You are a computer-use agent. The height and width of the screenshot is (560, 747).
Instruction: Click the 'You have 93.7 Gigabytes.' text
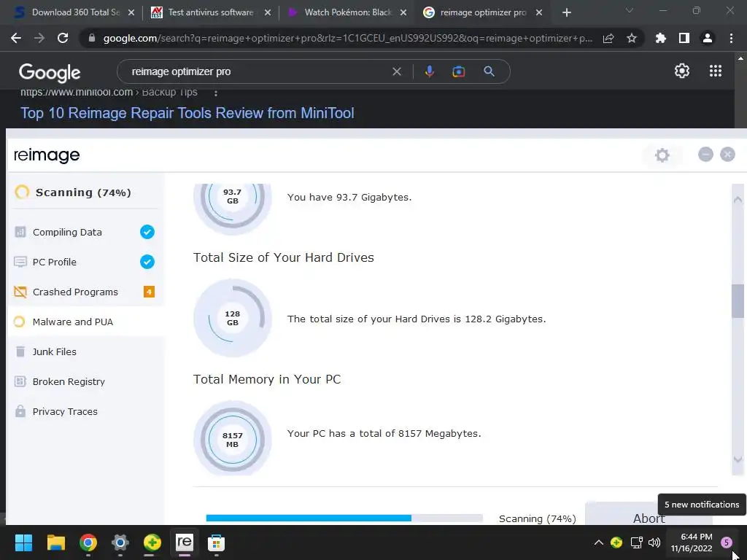(x=349, y=197)
